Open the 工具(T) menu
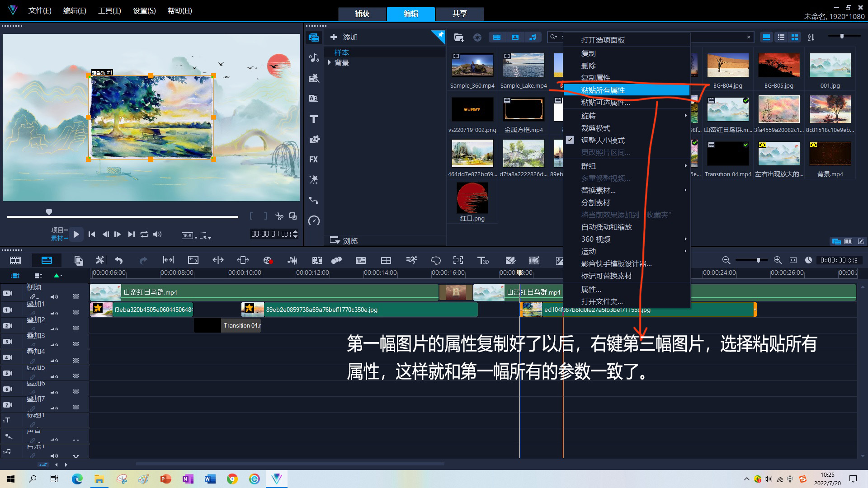This screenshot has height=488, width=868. coord(109,10)
